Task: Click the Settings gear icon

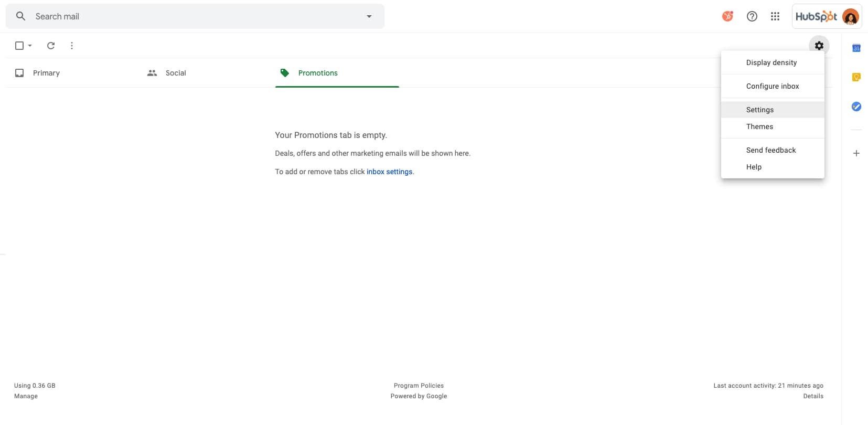Action: pyautogui.click(x=819, y=46)
